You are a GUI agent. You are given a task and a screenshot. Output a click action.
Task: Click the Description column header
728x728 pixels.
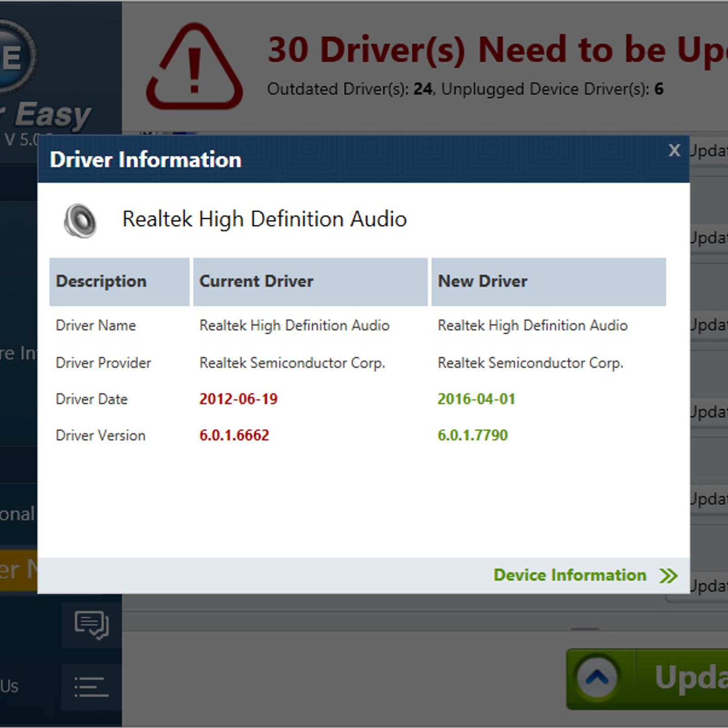pyautogui.click(x=119, y=282)
